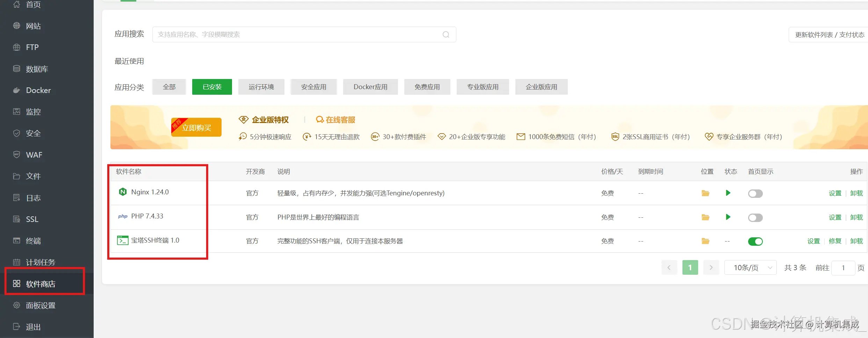Click the 前往 page number input
The width and height of the screenshot is (868, 338).
pyautogui.click(x=843, y=268)
